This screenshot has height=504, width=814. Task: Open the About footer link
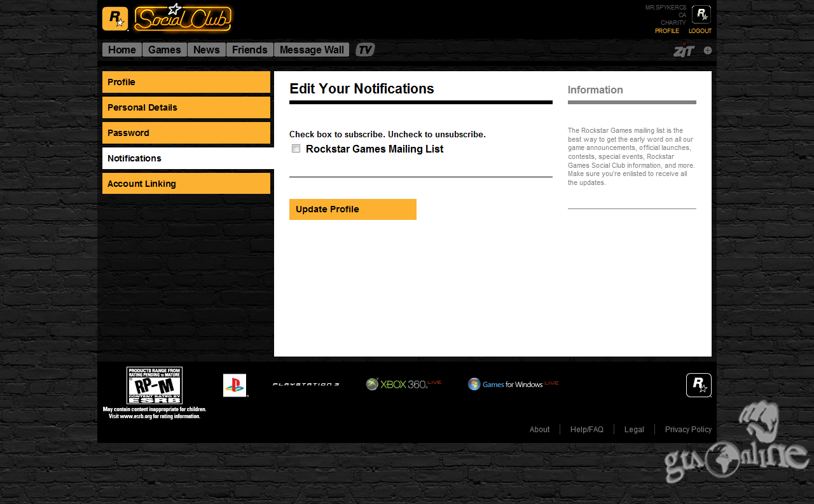(x=540, y=430)
